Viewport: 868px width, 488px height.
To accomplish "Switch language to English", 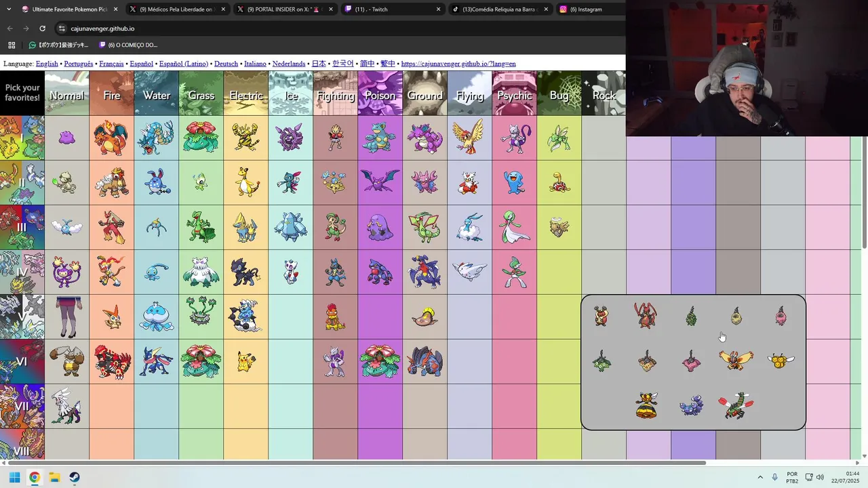I will pyautogui.click(x=47, y=64).
